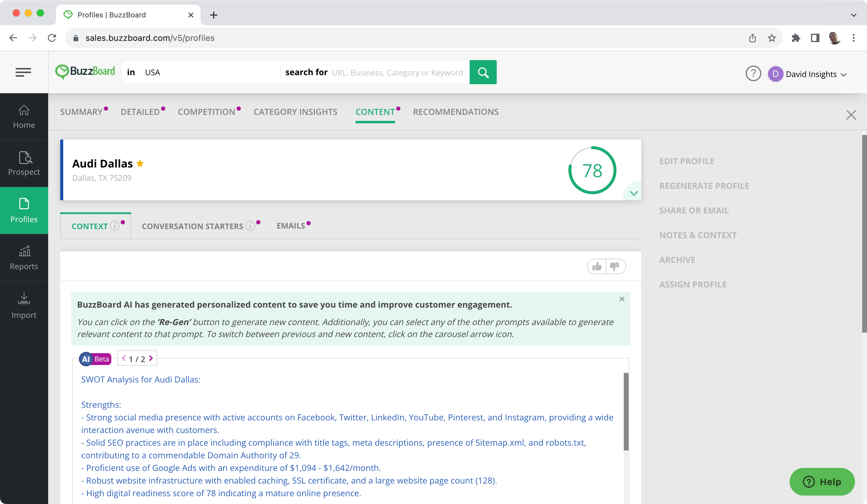This screenshot has width=867, height=504.
Task: Open the Conversation Starters tab
Action: [x=193, y=226]
